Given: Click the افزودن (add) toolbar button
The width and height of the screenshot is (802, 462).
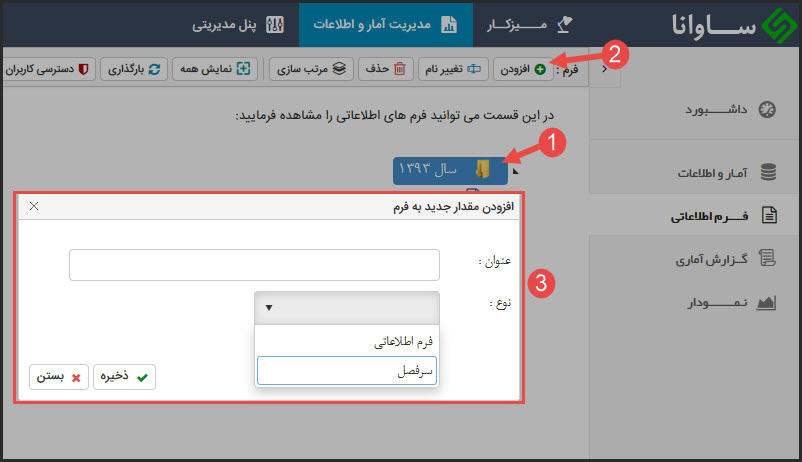Looking at the screenshot, I should pos(523,69).
